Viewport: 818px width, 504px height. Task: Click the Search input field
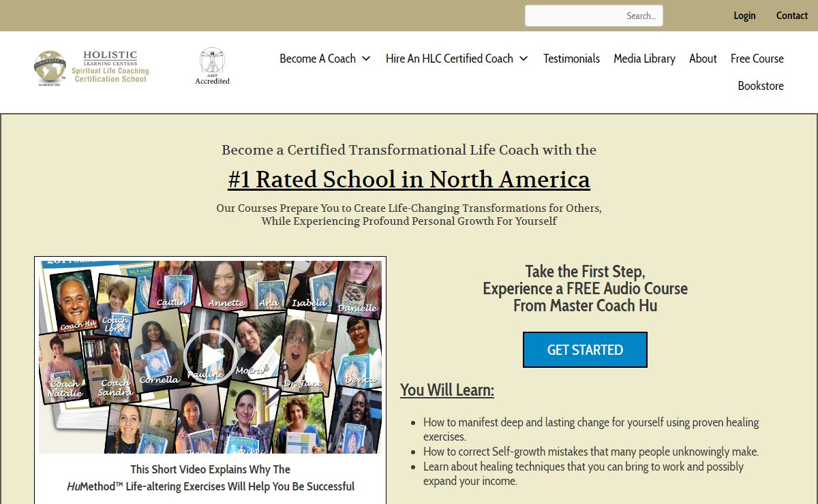click(x=594, y=16)
